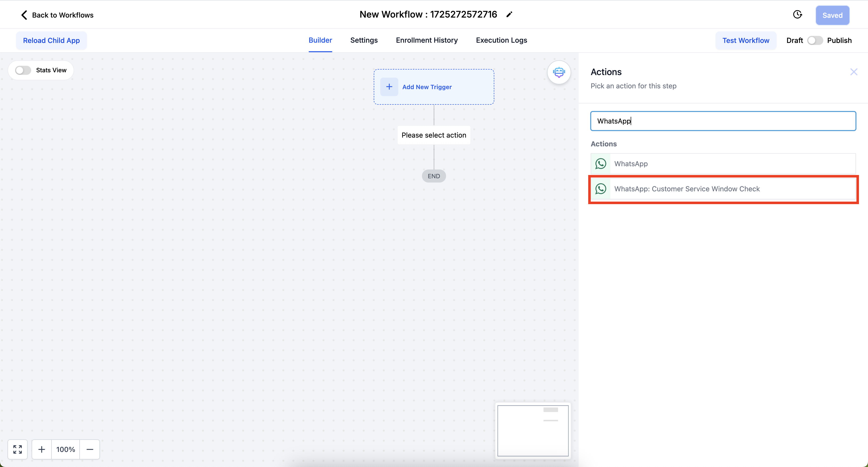Image resolution: width=868 pixels, height=467 pixels.
Task: Click the fit-to-screen expand icon
Action: (x=18, y=449)
